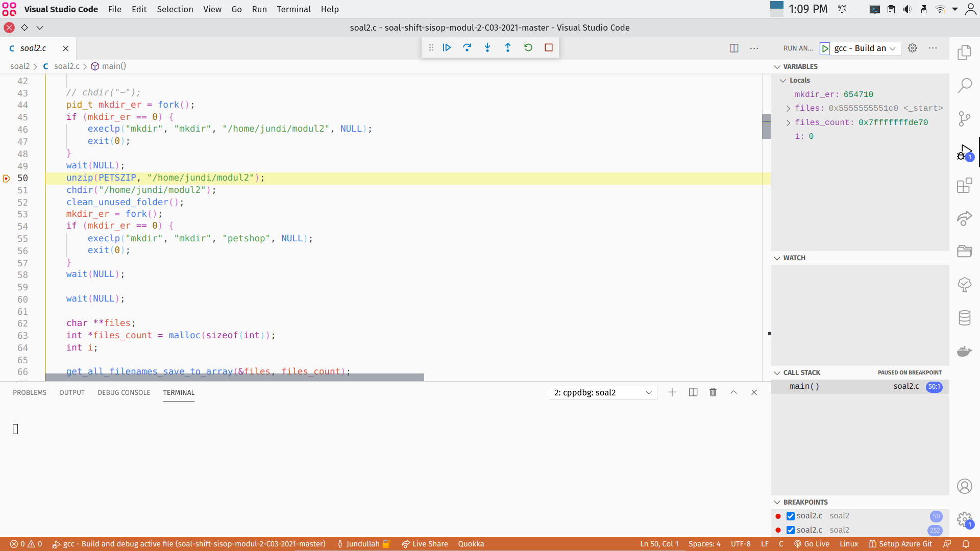Expand the files variable

coord(788,108)
